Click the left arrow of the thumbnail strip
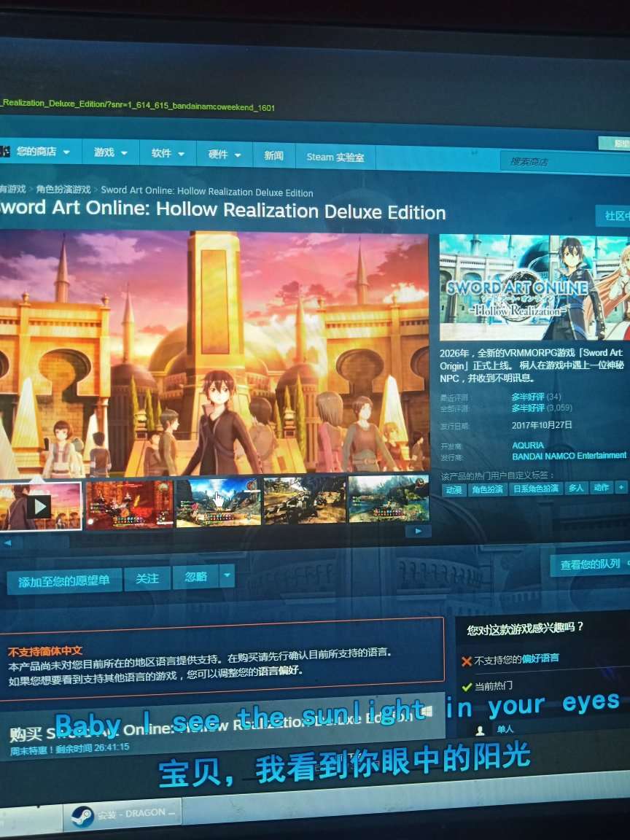The image size is (630, 840). (x=7, y=542)
